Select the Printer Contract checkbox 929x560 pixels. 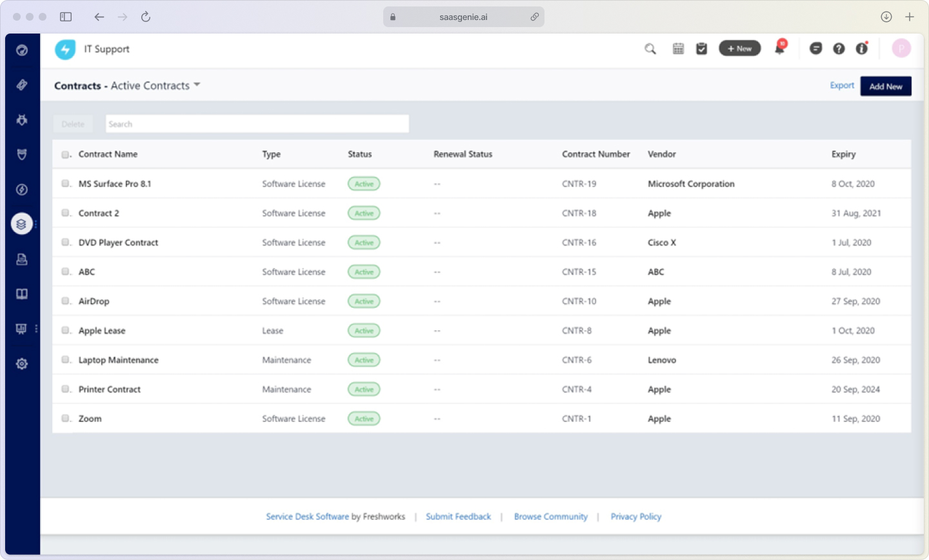[65, 389]
